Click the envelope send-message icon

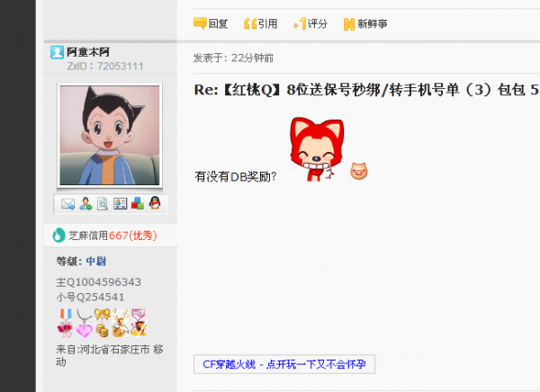point(67,204)
